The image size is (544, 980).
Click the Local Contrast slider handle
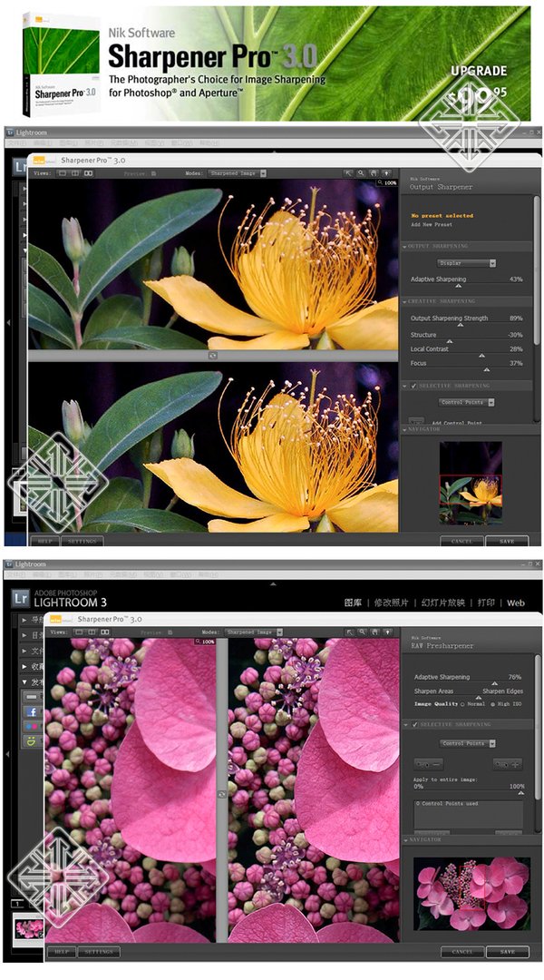pyautogui.click(x=481, y=356)
